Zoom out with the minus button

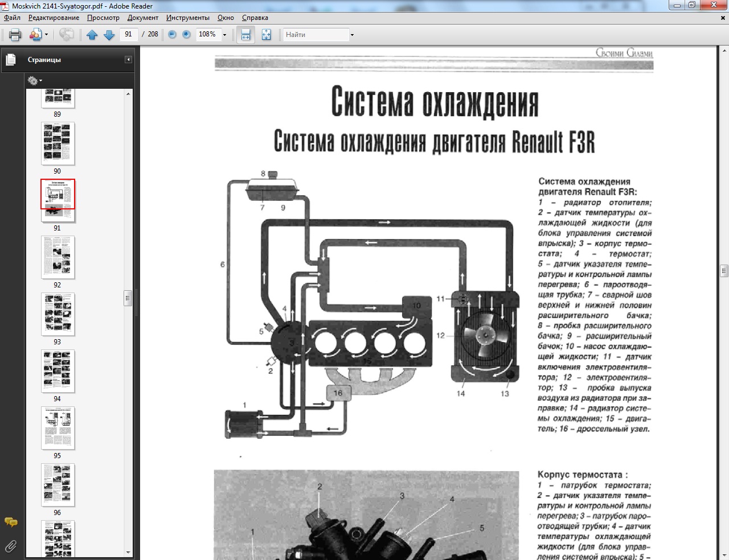pos(172,35)
